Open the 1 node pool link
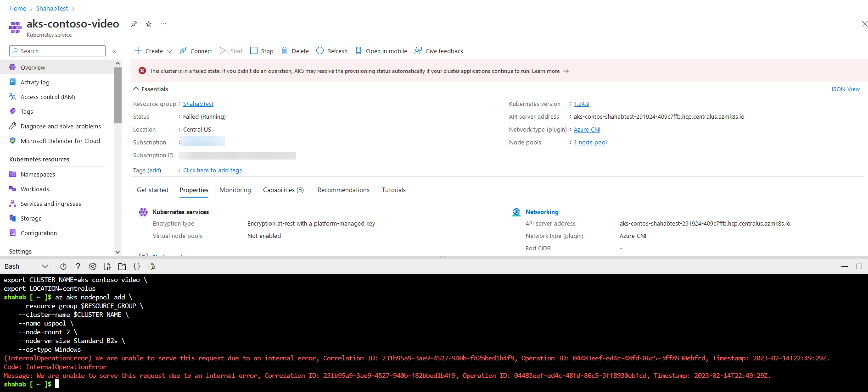The image size is (868, 392). point(590,143)
